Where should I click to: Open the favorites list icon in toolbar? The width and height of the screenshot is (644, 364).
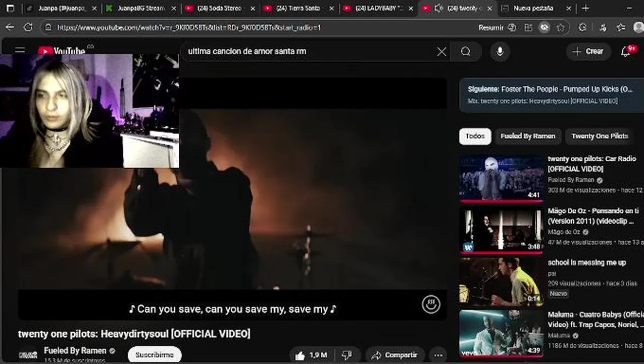click(x=621, y=28)
